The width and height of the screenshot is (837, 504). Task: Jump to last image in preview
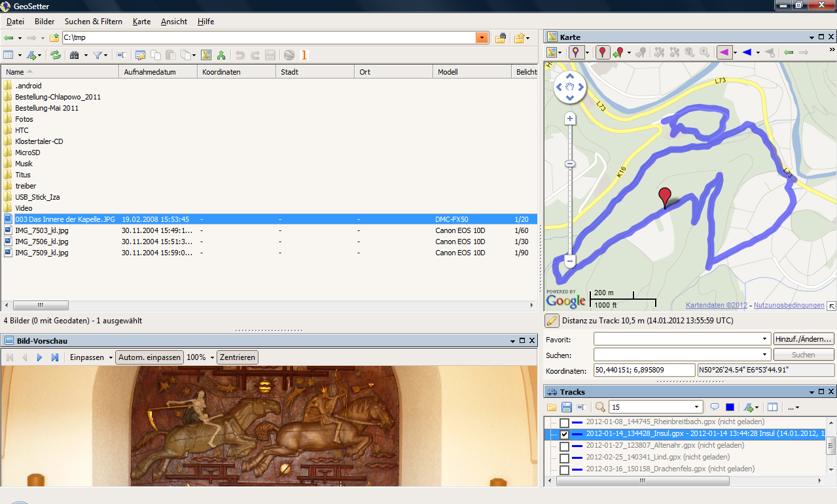tap(55, 357)
